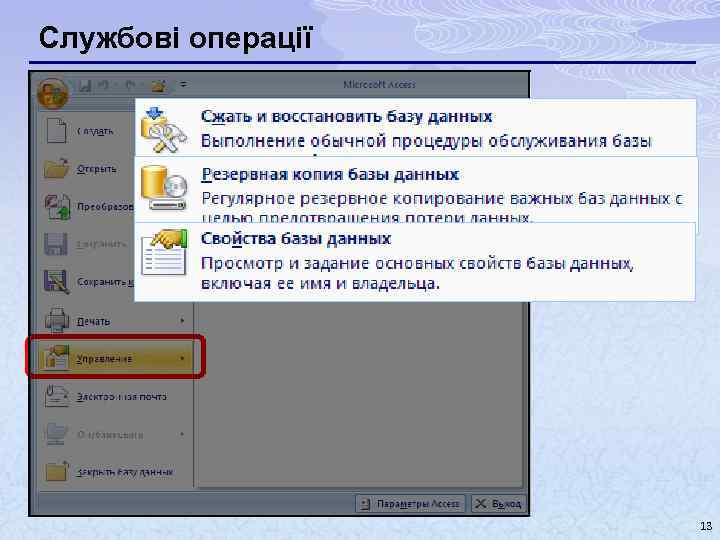Click the Управление manage icon
The width and height of the screenshot is (720, 540).
[56, 357]
